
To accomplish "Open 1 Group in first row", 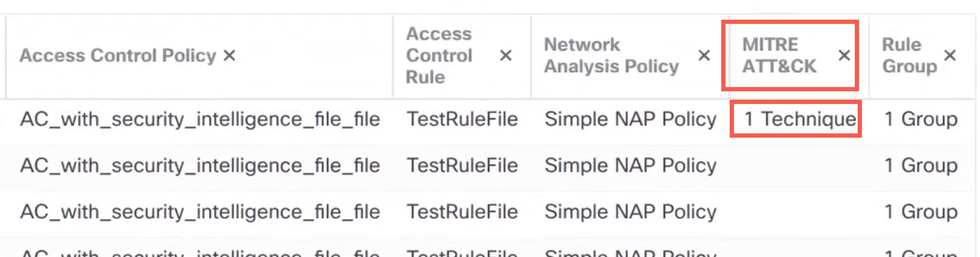I will click(921, 119).
